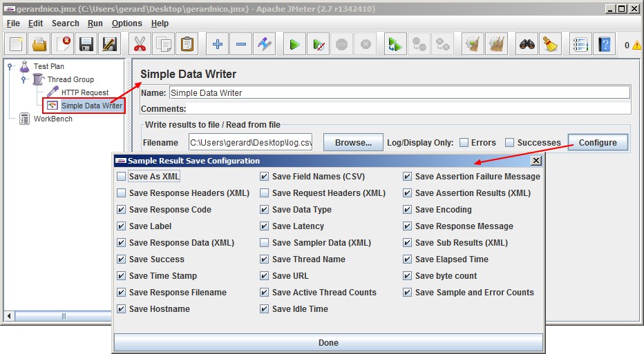644x354 pixels.
Task: Click the Remove minus toolbar icon
Action: (241, 45)
